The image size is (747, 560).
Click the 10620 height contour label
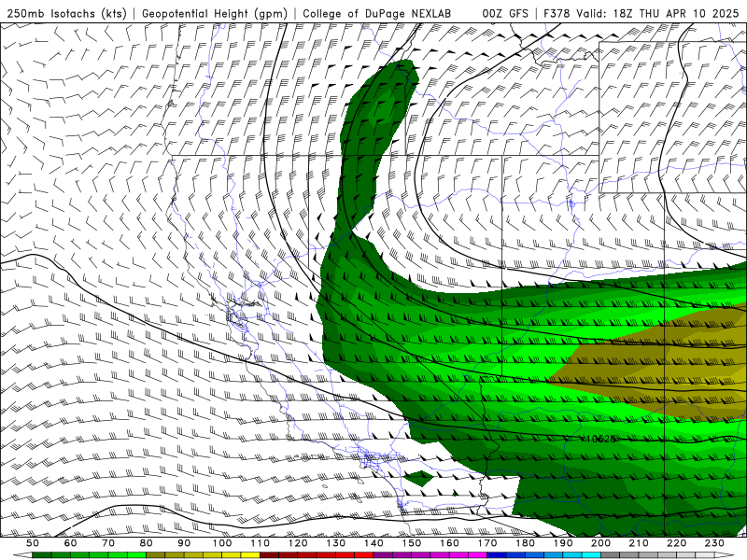[x=599, y=439]
